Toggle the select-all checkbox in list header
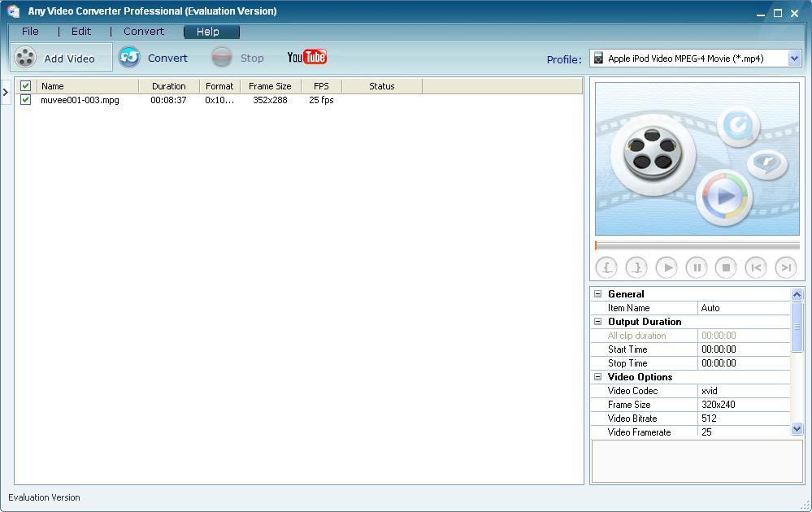 [25, 86]
